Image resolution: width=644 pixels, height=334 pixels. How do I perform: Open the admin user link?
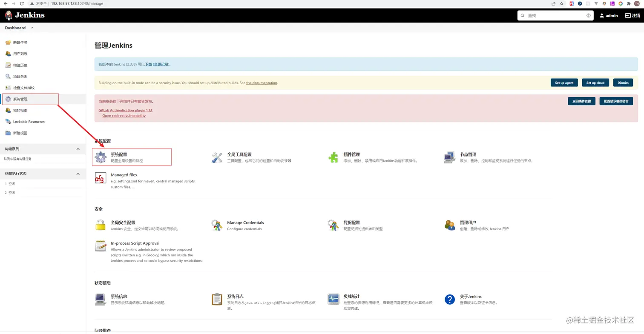tap(609, 15)
